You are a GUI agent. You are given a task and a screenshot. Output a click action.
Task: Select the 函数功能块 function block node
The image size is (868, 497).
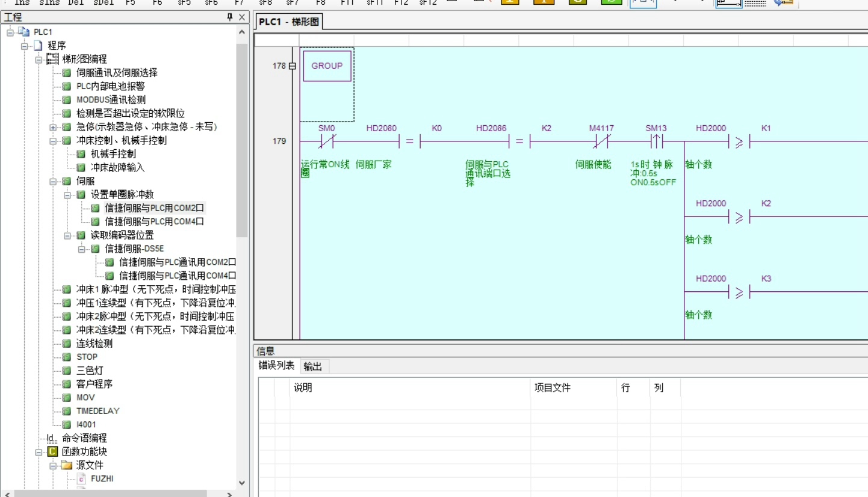pyautogui.click(x=84, y=452)
